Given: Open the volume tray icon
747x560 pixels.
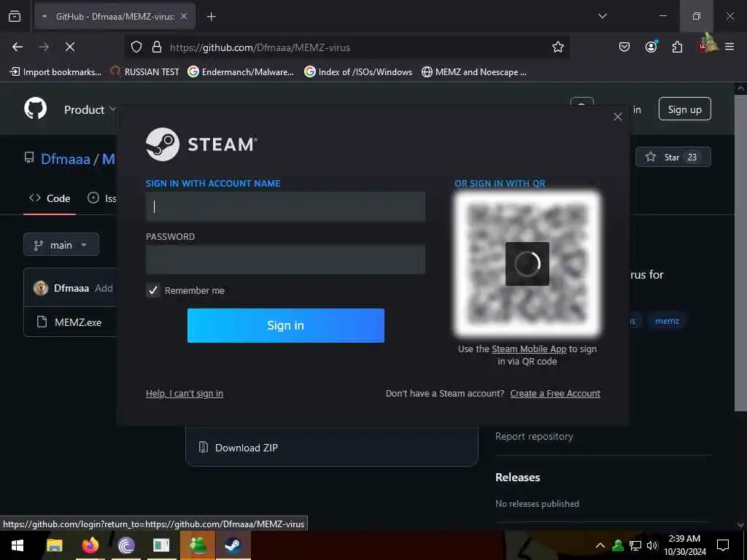Looking at the screenshot, I should [652, 545].
